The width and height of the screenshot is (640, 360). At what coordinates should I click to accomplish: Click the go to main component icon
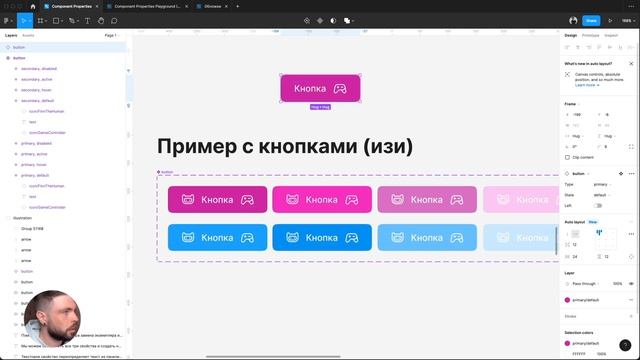pyautogui.click(x=621, y=173)
